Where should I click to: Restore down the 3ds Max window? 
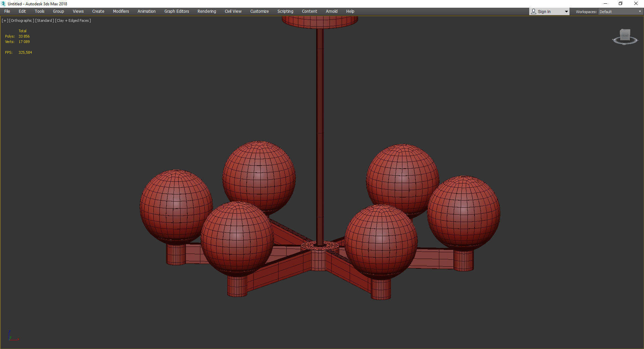coord(621,4)
